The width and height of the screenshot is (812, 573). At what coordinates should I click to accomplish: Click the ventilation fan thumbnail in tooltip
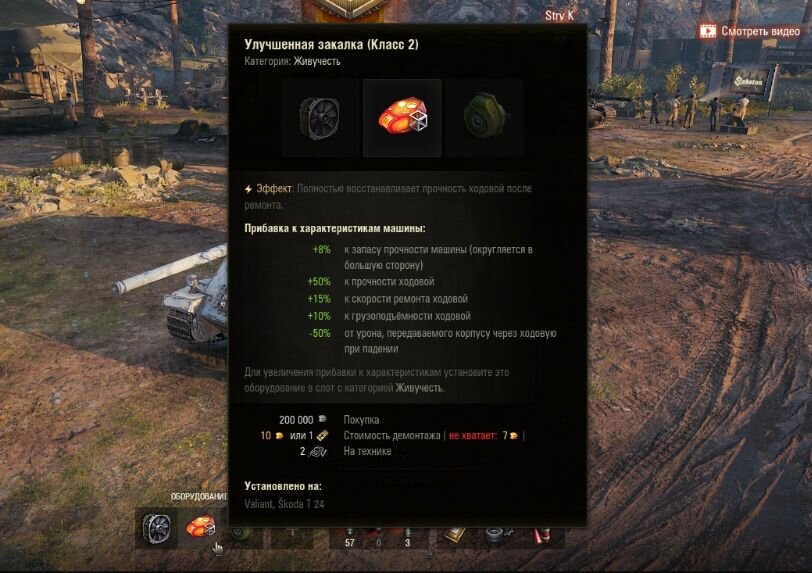321,118
